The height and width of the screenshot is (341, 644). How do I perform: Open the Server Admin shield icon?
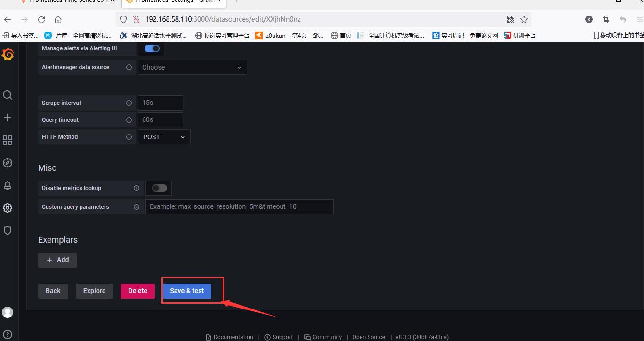(8, 230)
